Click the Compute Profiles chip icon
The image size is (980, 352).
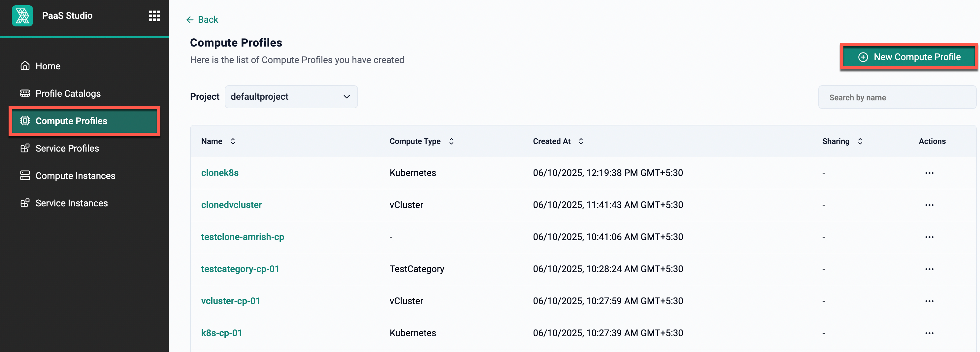click(x=25, y=121)
